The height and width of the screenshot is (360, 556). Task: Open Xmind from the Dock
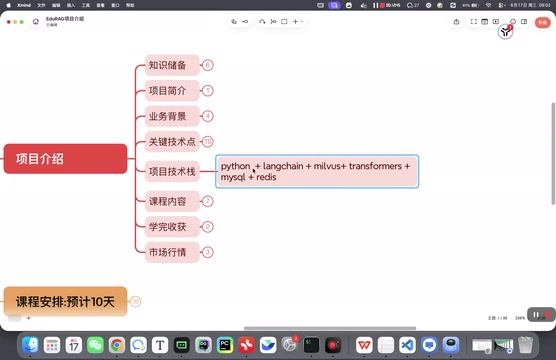[x=246, y=345]
